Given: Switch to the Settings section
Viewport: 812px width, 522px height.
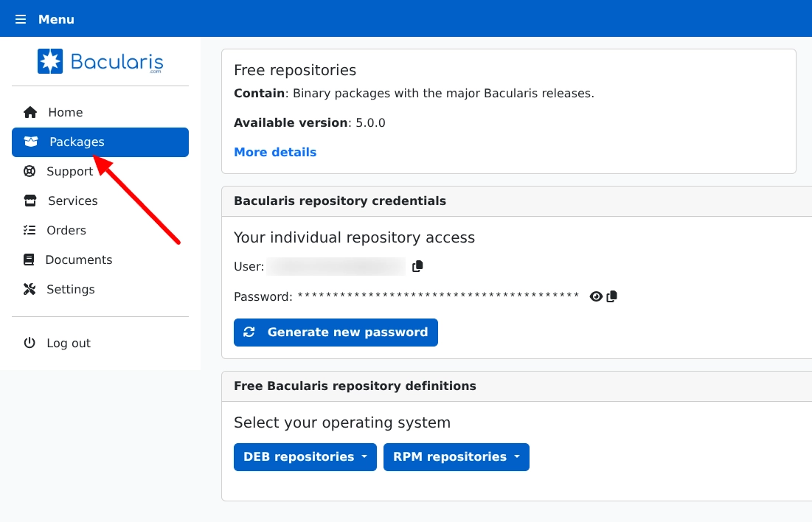Looking at the screenshot, I should [x=70, y=289].
